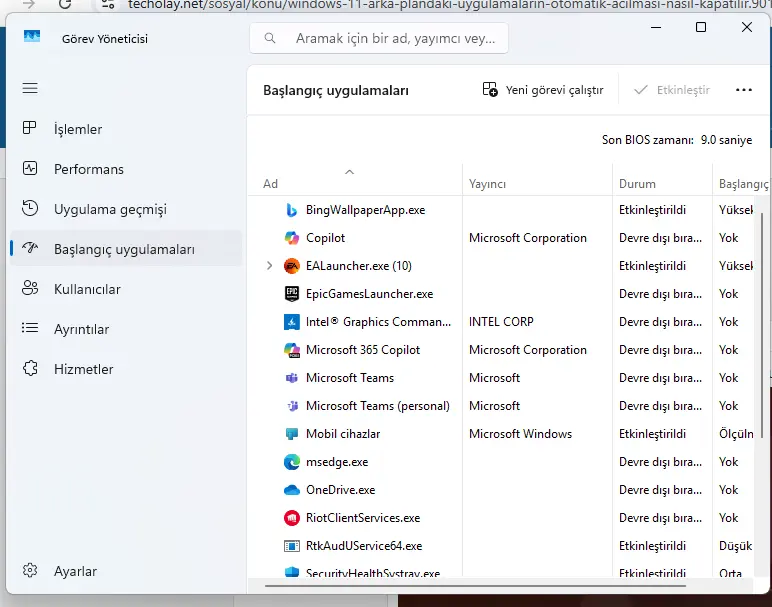
Task: Open the Hizmetler section
Action: 126,369
